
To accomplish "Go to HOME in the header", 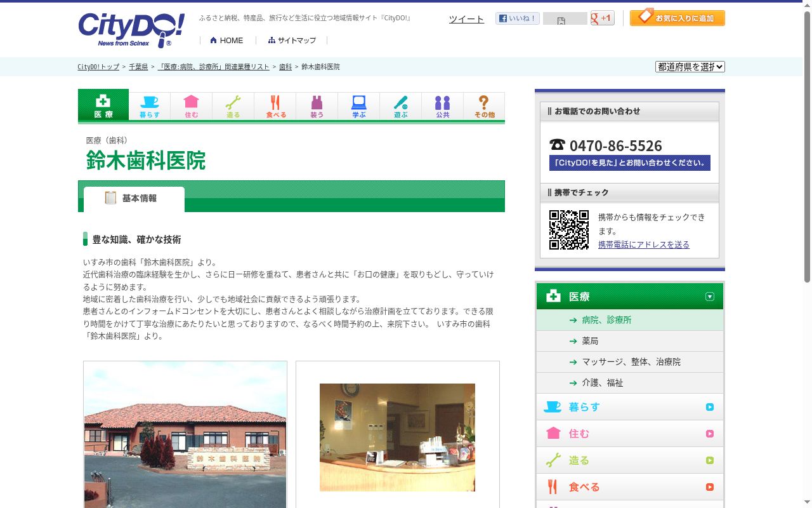I will 226,40.
